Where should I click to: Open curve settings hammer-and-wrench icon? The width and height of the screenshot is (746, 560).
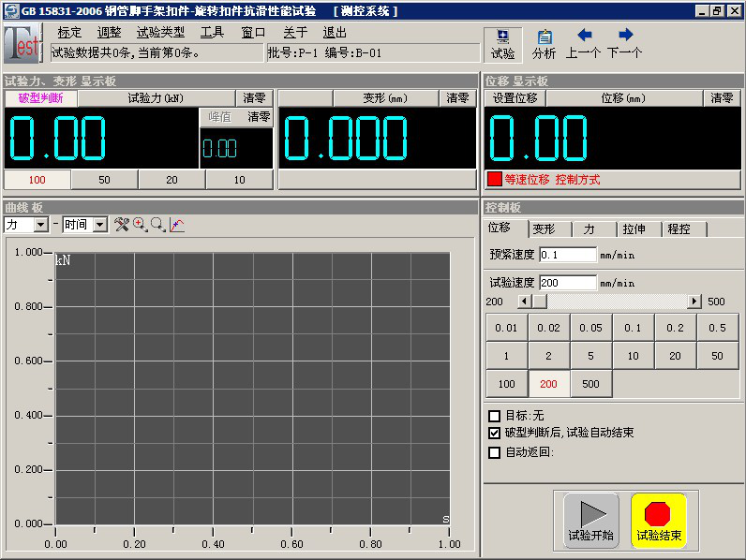tap(122, 225)
